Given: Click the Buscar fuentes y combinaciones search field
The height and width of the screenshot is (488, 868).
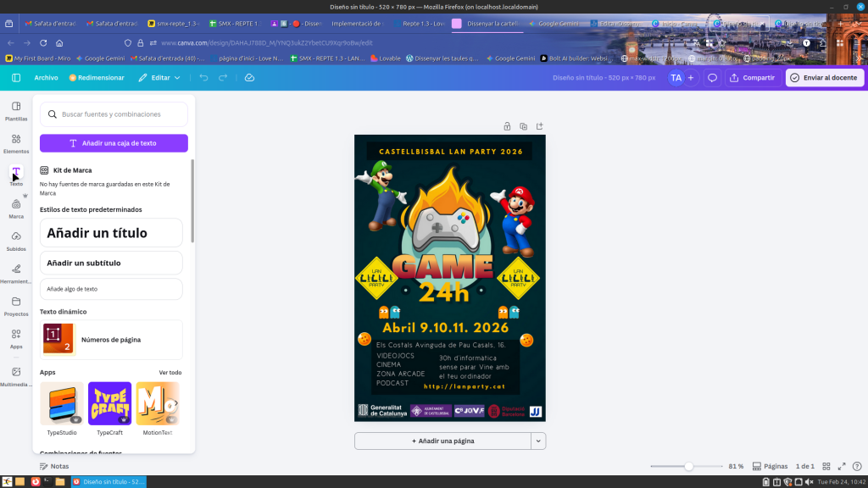Looking at the screenshot, I should (x=114, y=114).
